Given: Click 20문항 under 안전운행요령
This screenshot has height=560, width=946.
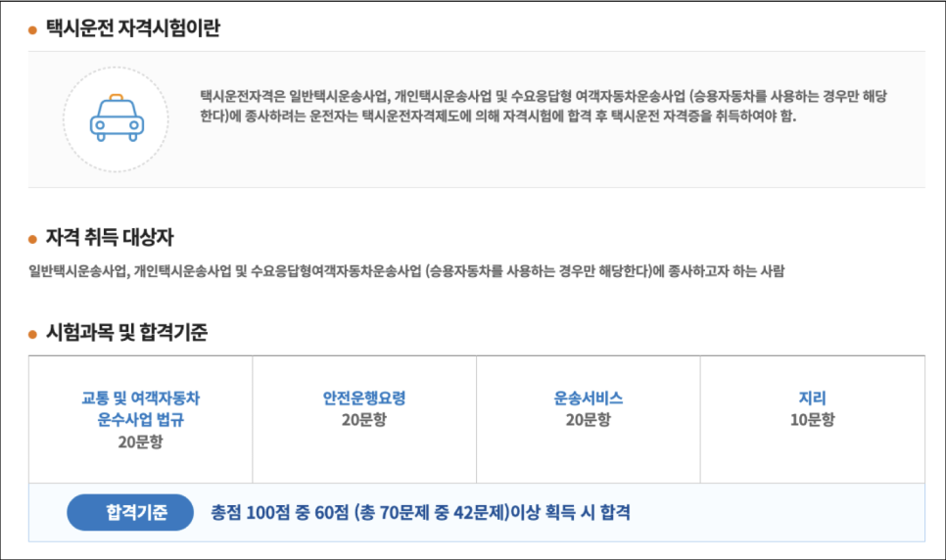Looking at the screenshot, I should (363, 419).
